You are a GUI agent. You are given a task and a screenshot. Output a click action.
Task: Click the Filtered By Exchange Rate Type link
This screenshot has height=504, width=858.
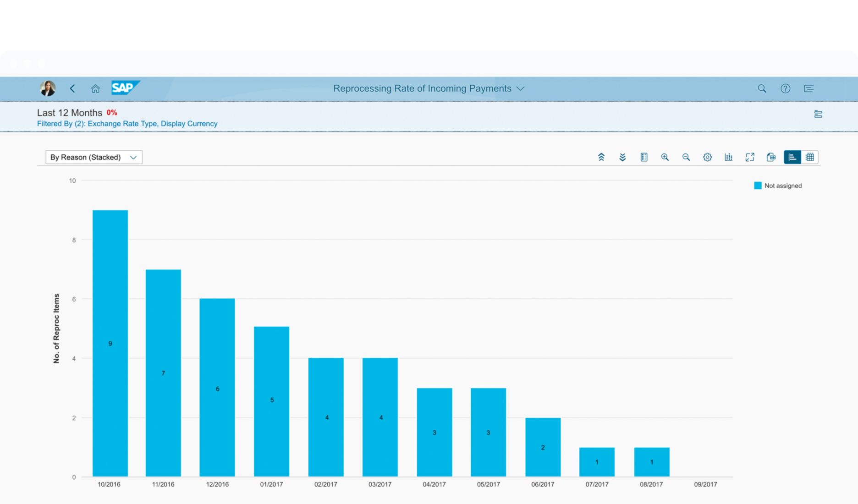pyautogui.click(x=127, y=124)
